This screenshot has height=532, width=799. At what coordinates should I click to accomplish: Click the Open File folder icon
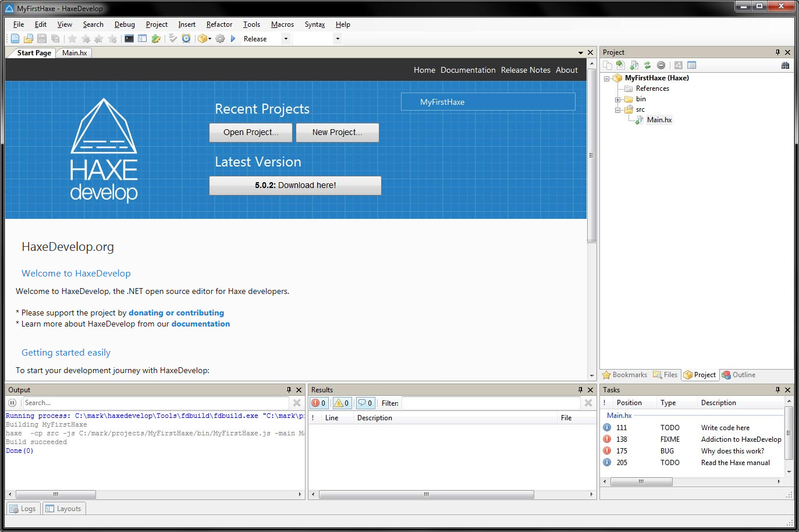pos(28,38)
